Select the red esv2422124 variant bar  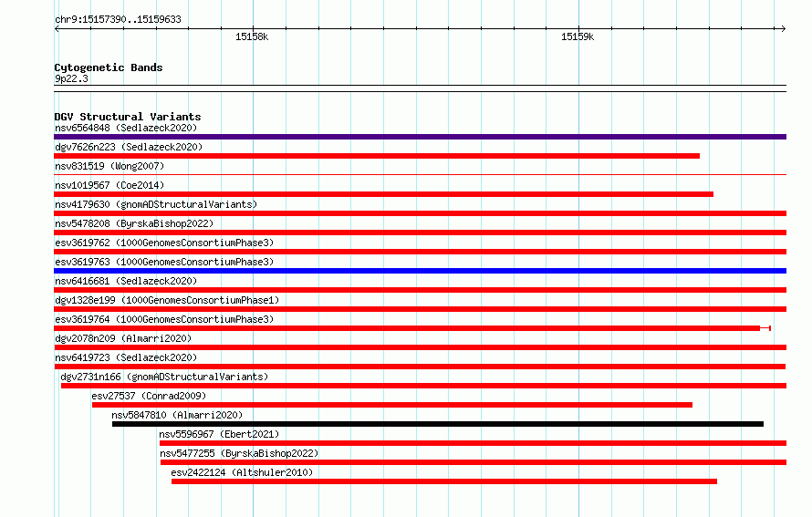pyautogui.click(x=444, y=481)
